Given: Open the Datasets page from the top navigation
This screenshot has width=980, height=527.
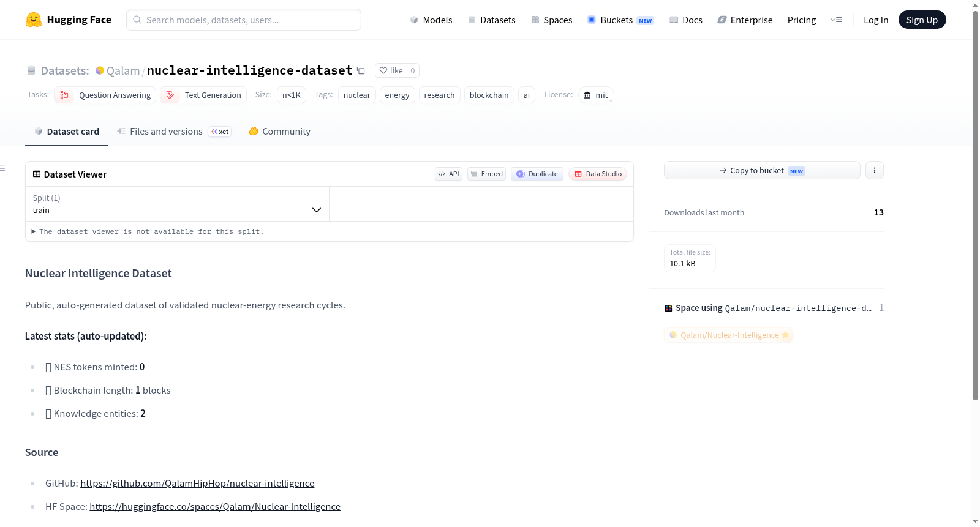Looking at the screenshot, I should coord(492,20).
